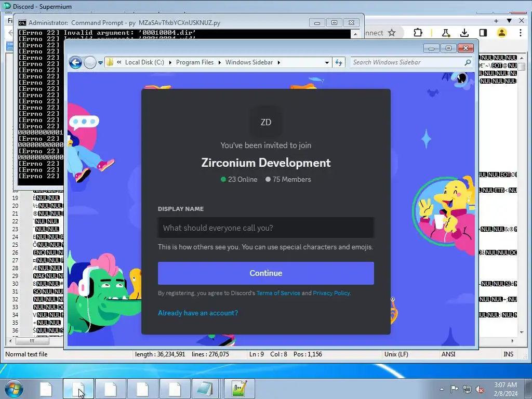
Task: Restore the Explorer window size
Action: pyautogui.click(x=448, y=48)
